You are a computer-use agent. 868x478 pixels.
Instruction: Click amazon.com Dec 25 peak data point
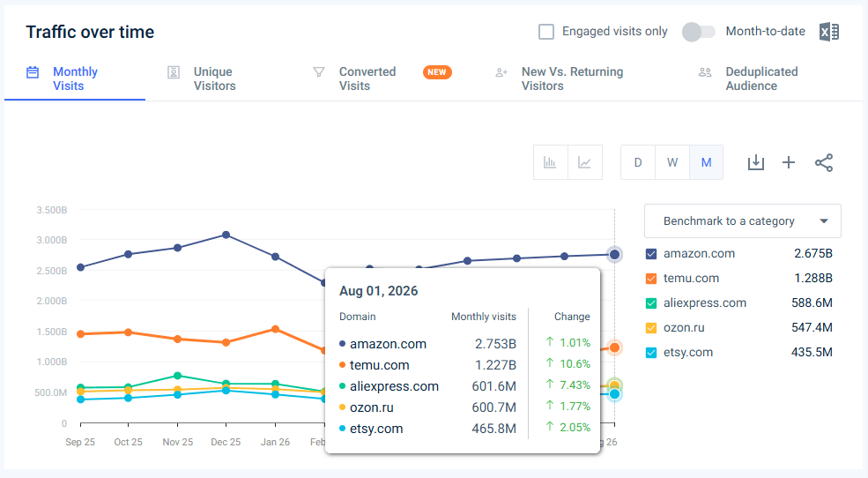coord(226,235)
